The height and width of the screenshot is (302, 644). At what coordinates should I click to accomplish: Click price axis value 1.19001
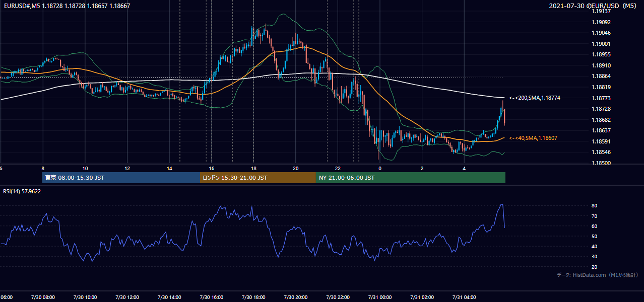(602, 44)
